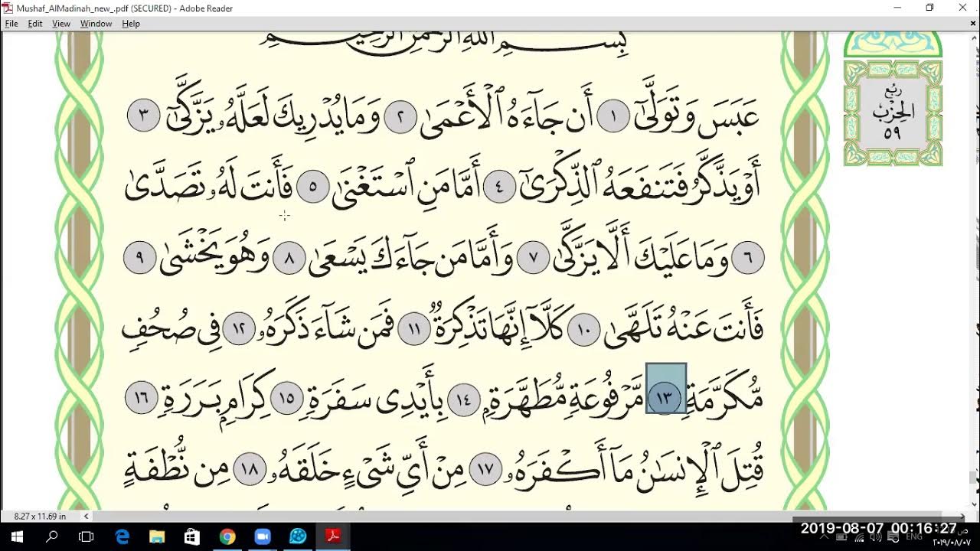Viewport: 980px width, 551px height.
Task: Click verse number marker ١ in the first line
Action: pyautogui.click(x=612, y=117)
